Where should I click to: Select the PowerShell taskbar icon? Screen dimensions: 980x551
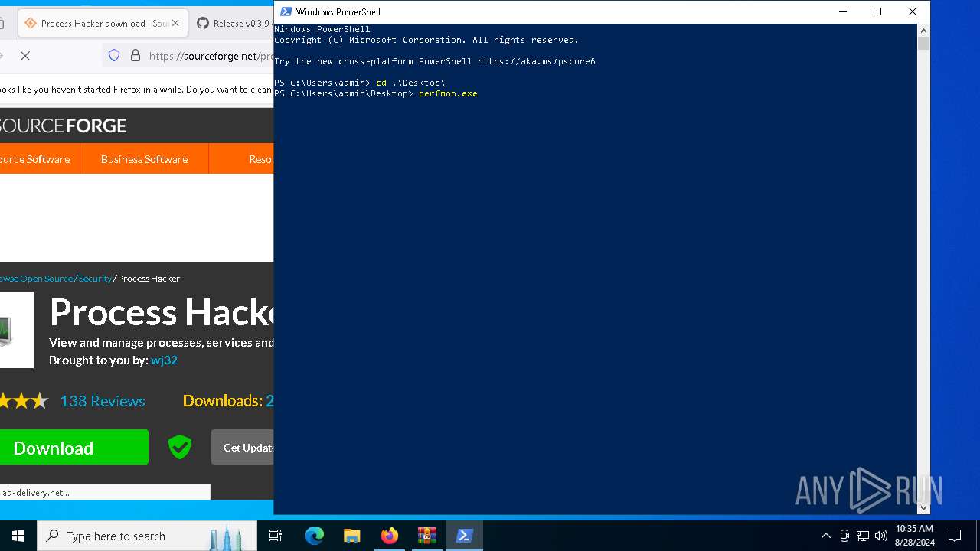pos(464,536)
